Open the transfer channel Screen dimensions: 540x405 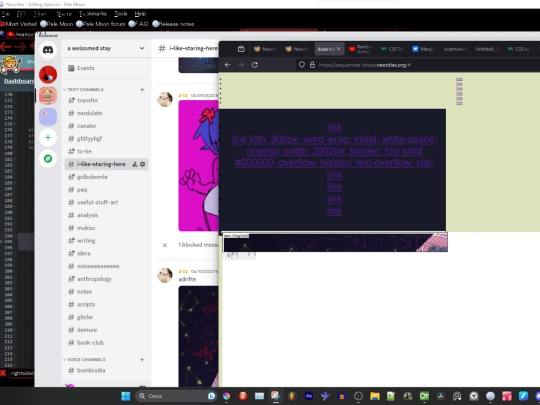106,100
